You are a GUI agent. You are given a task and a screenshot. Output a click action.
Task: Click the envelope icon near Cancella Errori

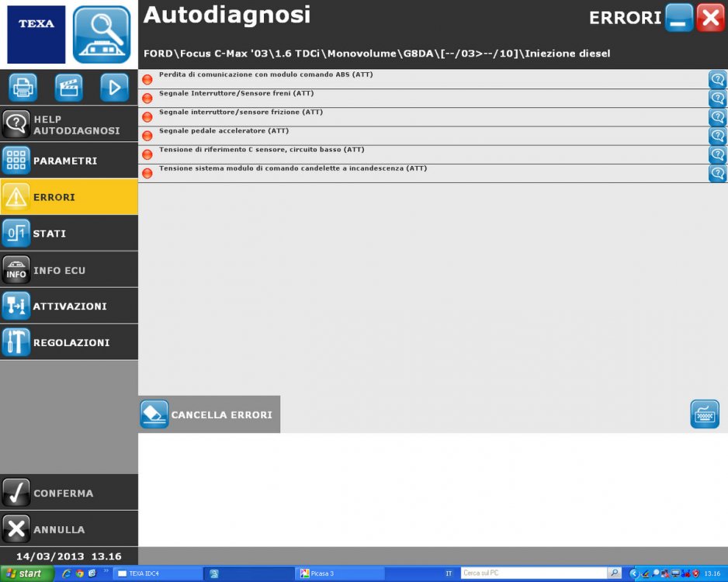[x=704, y=414]
